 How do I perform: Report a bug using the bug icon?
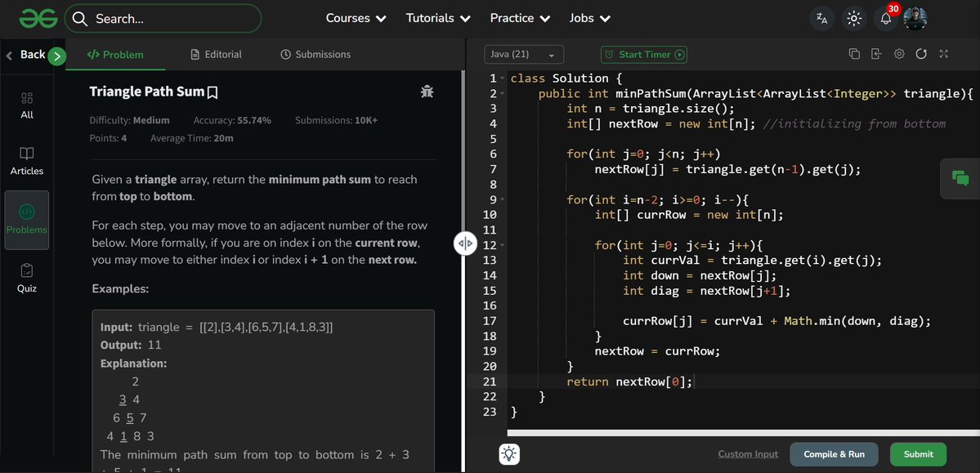click(426, 91)
